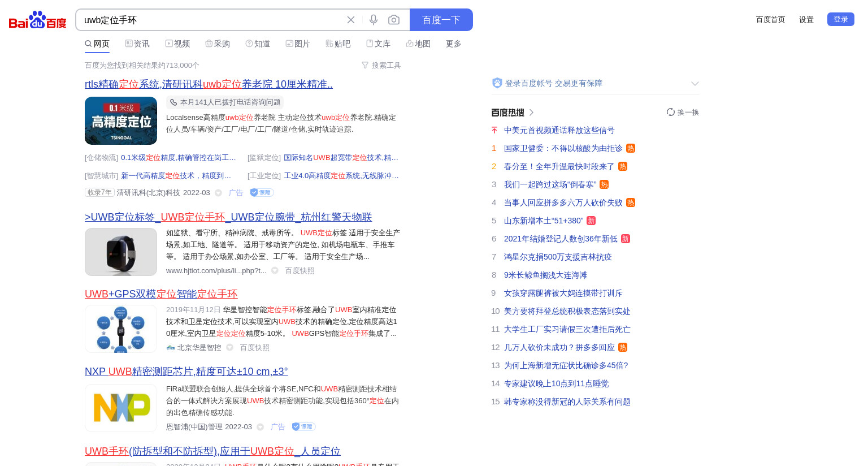
Task: Open the 贴吧 tab
Action: pos(338,44)
